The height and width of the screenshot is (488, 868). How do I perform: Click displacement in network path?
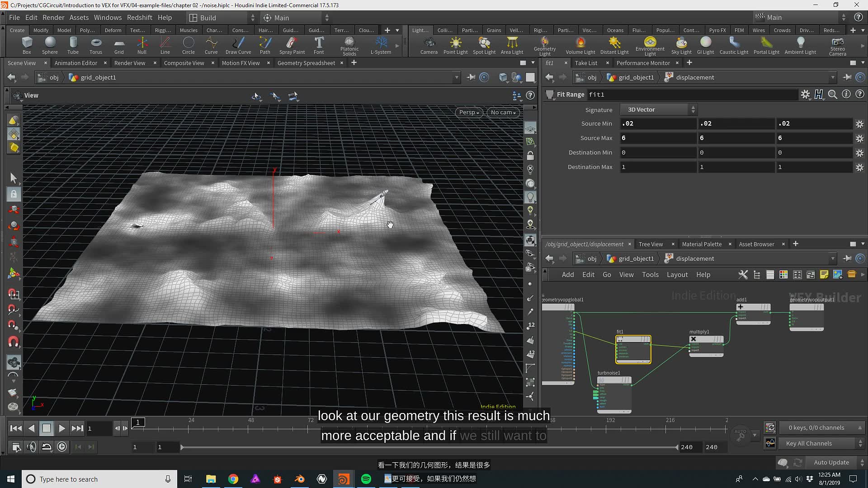(695, 258)
